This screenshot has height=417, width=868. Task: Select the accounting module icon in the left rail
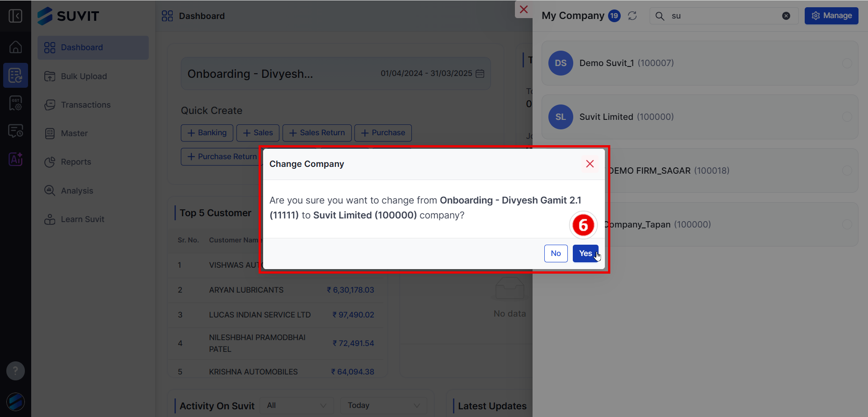tap(15, 75)
